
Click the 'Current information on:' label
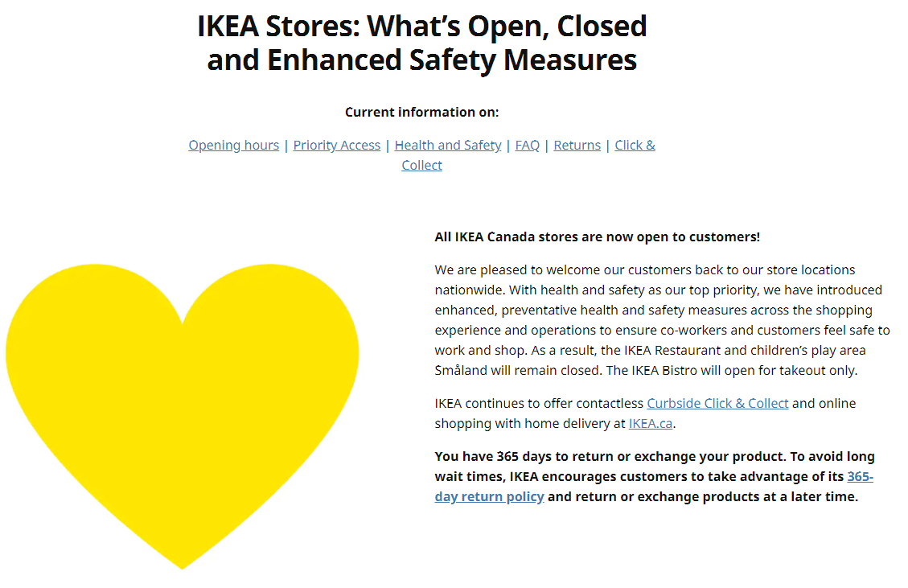(421, 112)
